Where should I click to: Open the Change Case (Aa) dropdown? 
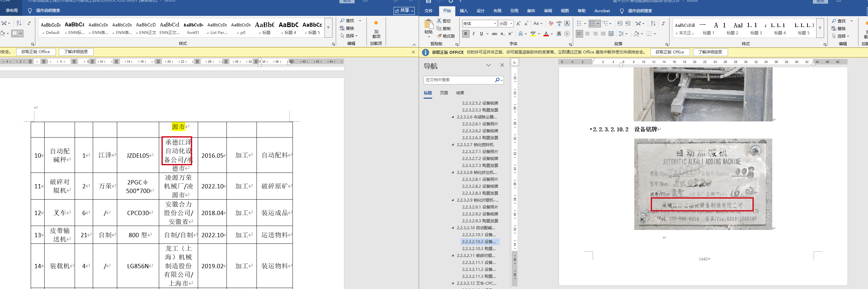(x=538, y=23)
